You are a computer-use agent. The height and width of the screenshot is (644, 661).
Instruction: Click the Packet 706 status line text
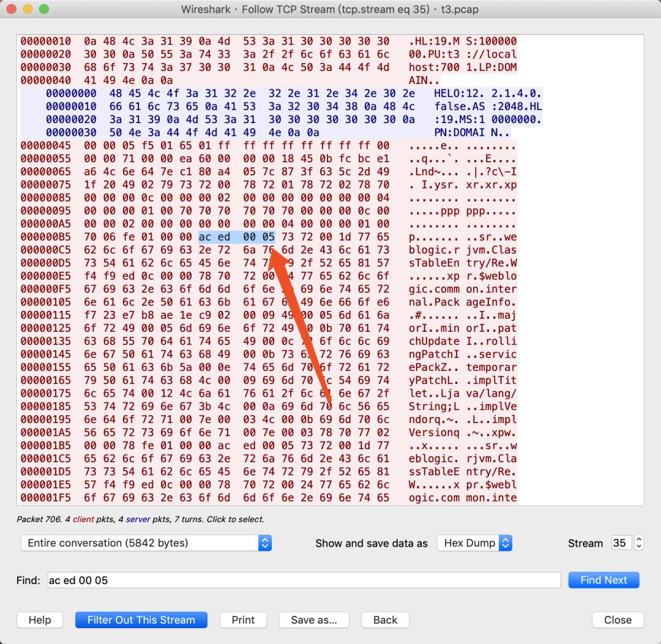[140, 519]
